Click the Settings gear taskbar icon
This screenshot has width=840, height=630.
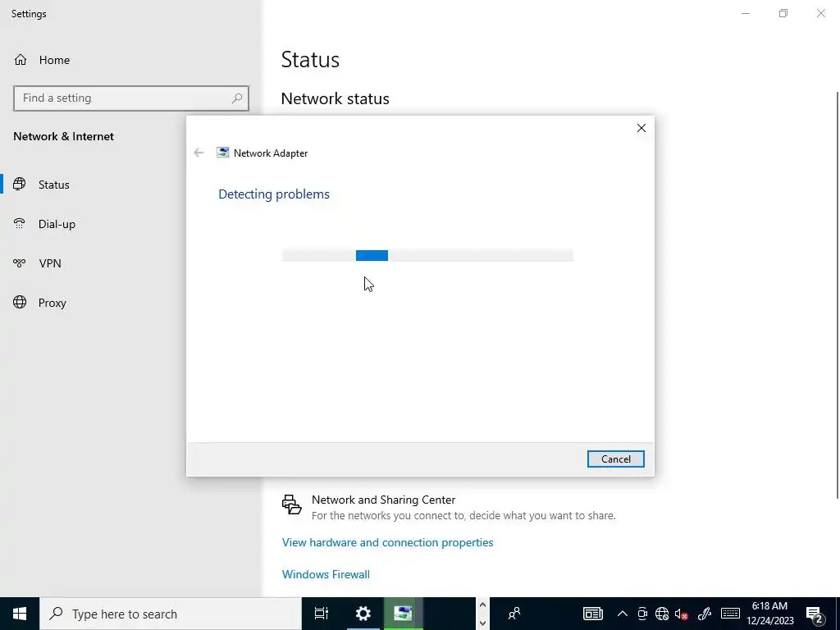point(363,614)
